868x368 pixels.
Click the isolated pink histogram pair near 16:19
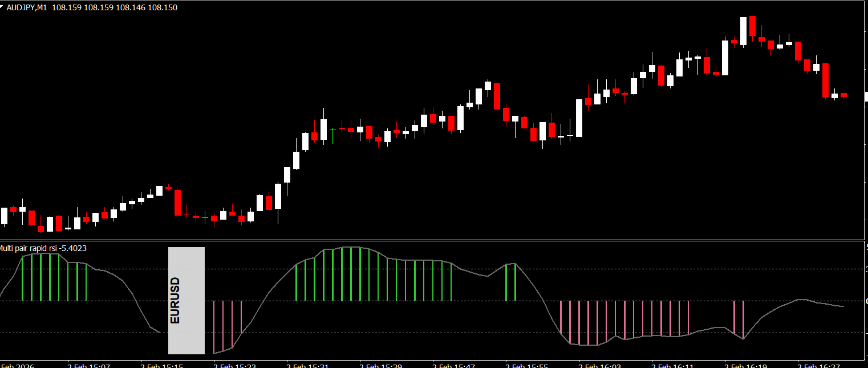[739, 318]
